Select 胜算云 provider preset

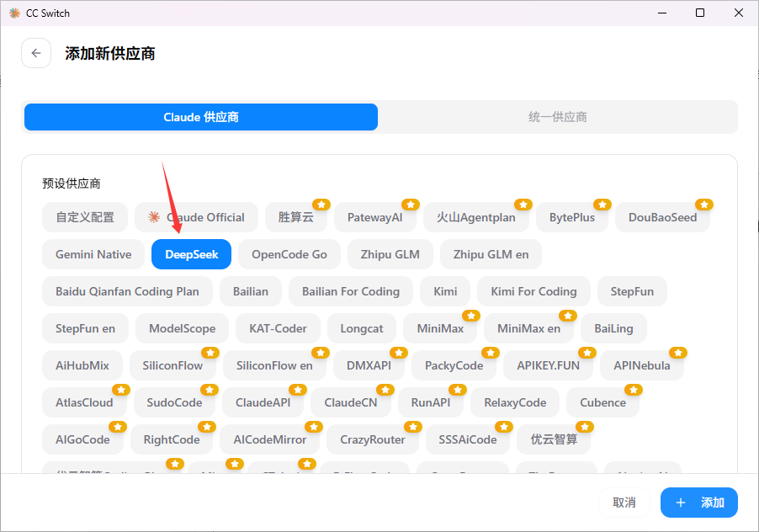click(295, 217)
